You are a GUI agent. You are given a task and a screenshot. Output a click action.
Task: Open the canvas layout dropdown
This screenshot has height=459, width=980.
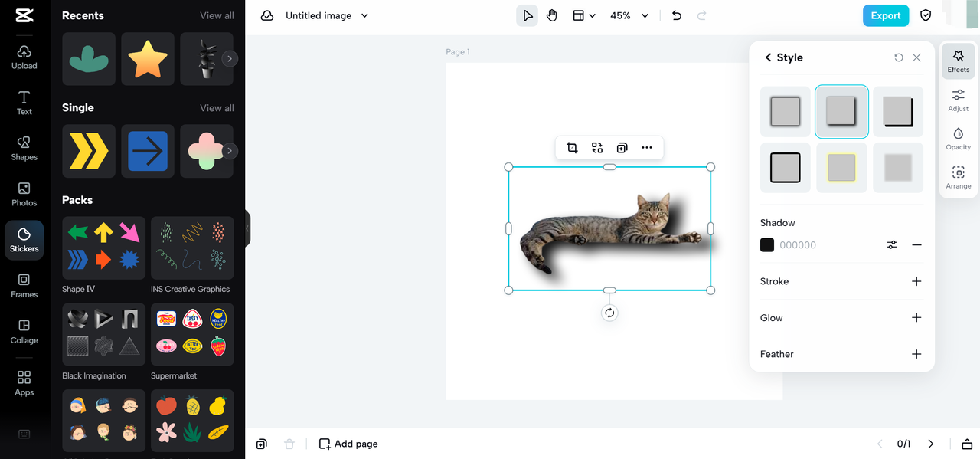coord(584,15)
